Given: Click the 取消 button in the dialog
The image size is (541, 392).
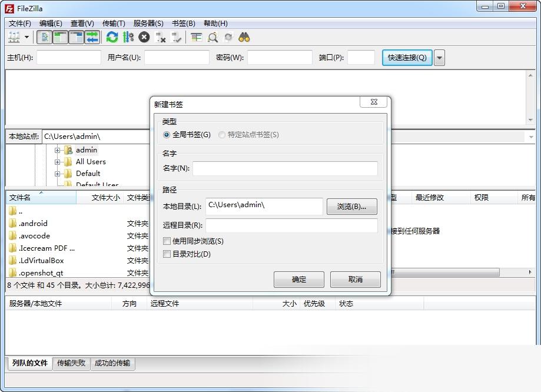Looking at the screenshot, I should 356,279.
